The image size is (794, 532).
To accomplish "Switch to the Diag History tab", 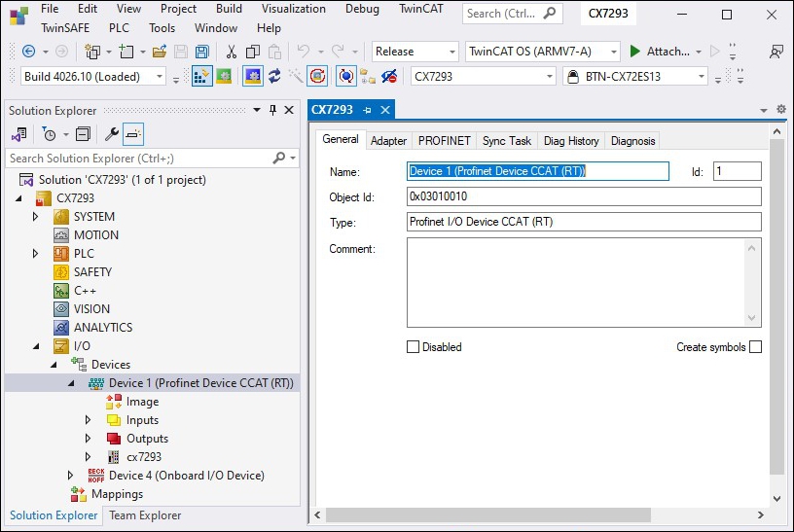I will click(x=571, y=141).
